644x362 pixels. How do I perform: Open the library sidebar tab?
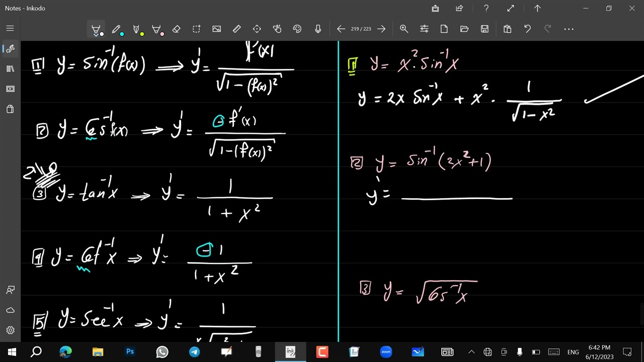[x=10, y=69]
